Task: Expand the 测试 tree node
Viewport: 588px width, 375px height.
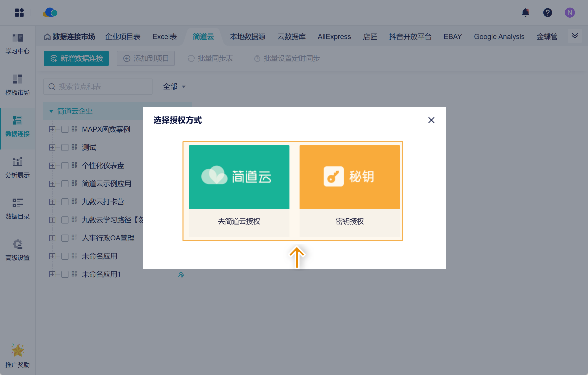Action: click(52, 147)
